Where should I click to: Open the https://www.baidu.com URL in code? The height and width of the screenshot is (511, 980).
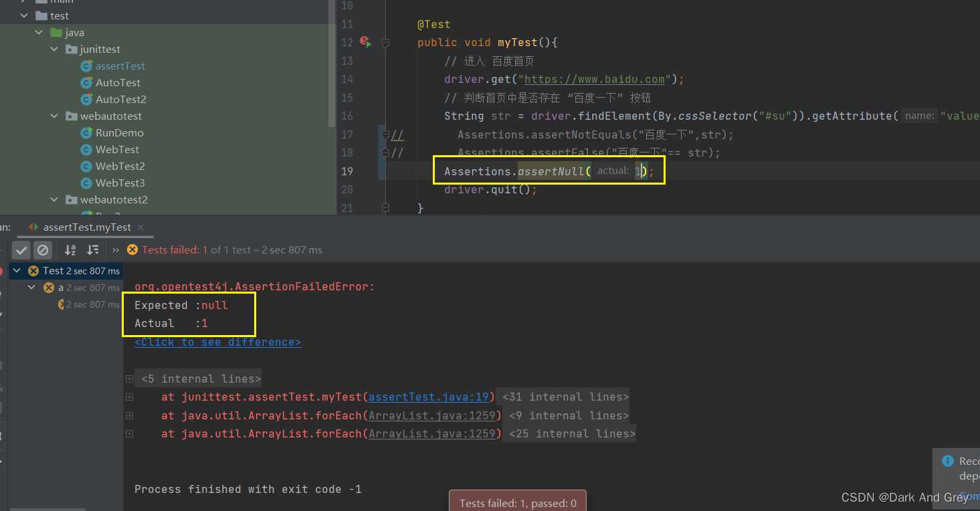point(595,80)
